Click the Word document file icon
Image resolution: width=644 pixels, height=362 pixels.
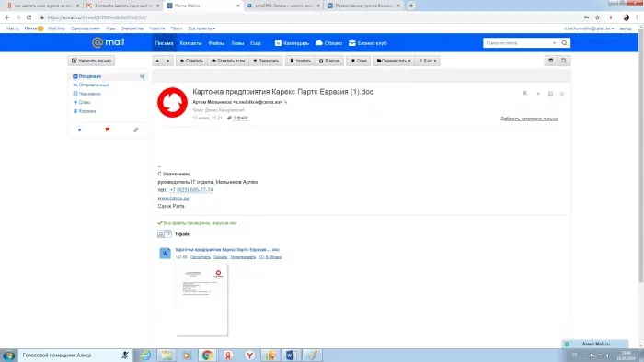(x=165, y=254)
